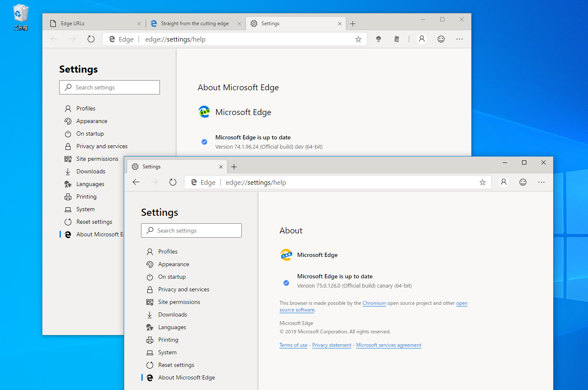Maximize the front Edge window
The width and height of the screenshot is (588, 390).
click(524, 162)
